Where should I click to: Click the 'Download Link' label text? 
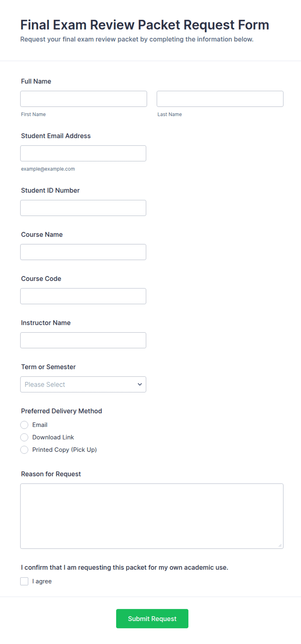pyautogui.click(x=53, y=437)
